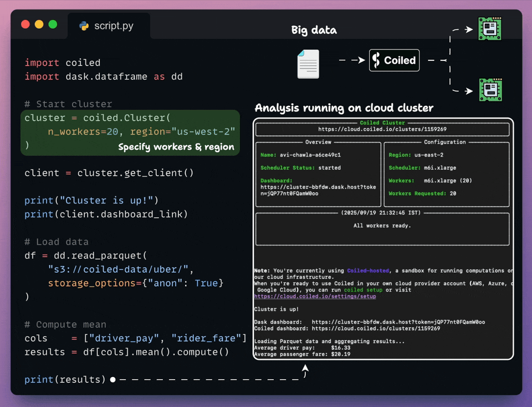Click 'Scheduler: m6i.xlarge' entry
The height and width of the screenshot is (407, 532).
point(422,167)
